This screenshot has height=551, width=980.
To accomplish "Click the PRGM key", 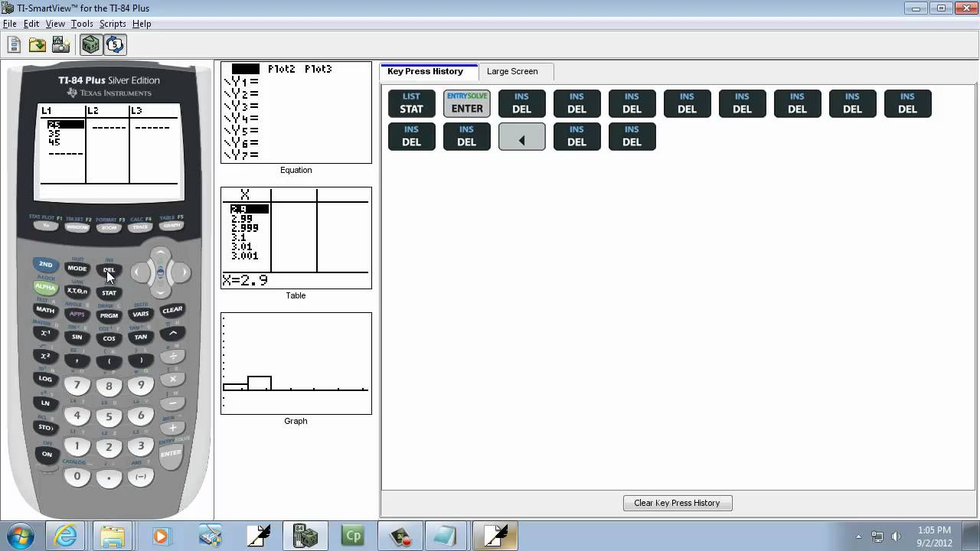I will tap(109, 315).
